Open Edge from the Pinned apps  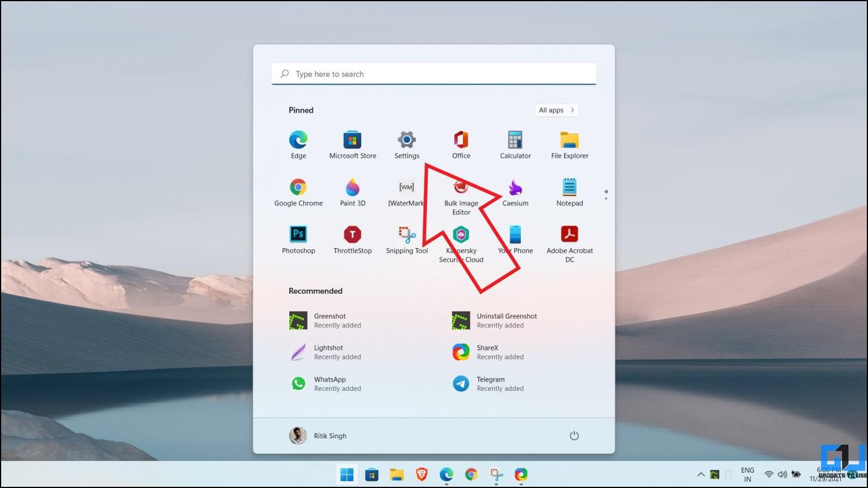coord(299,145)
